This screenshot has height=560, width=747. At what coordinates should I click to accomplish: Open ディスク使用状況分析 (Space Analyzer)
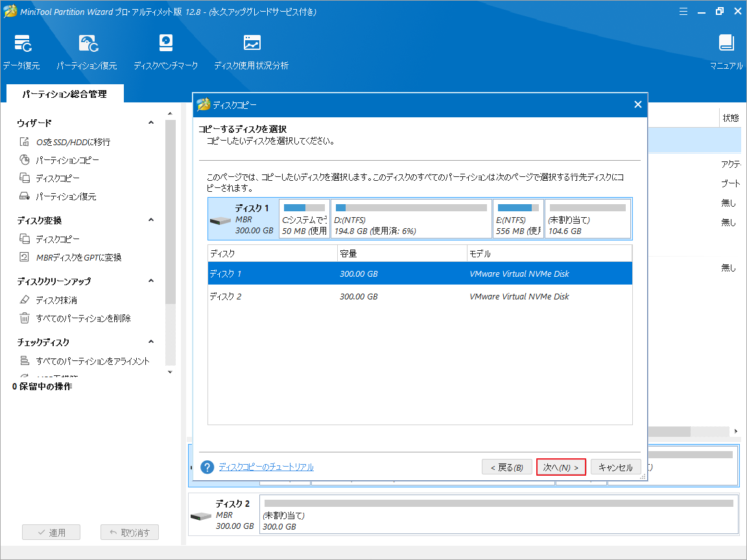252,51
